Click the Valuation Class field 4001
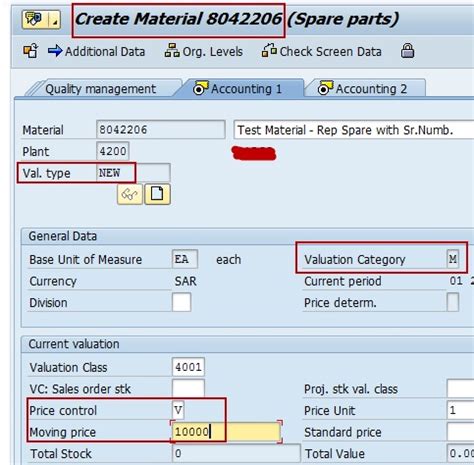 188,367
